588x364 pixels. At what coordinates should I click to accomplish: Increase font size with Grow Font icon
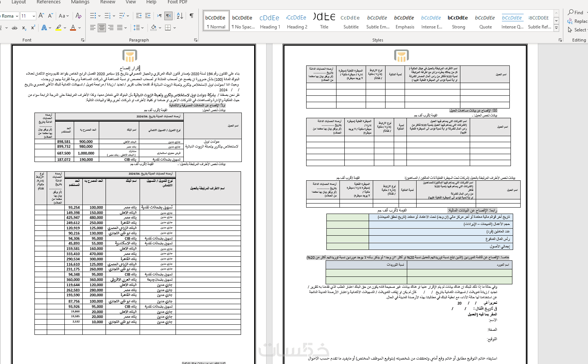(x=42, y=16)
